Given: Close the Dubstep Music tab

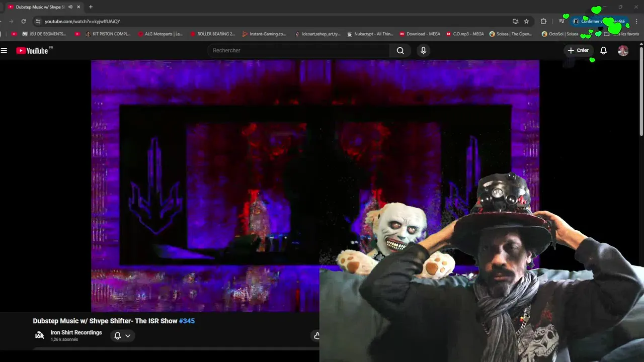Looking at the screenshot, I should click(x=78, y=7).
